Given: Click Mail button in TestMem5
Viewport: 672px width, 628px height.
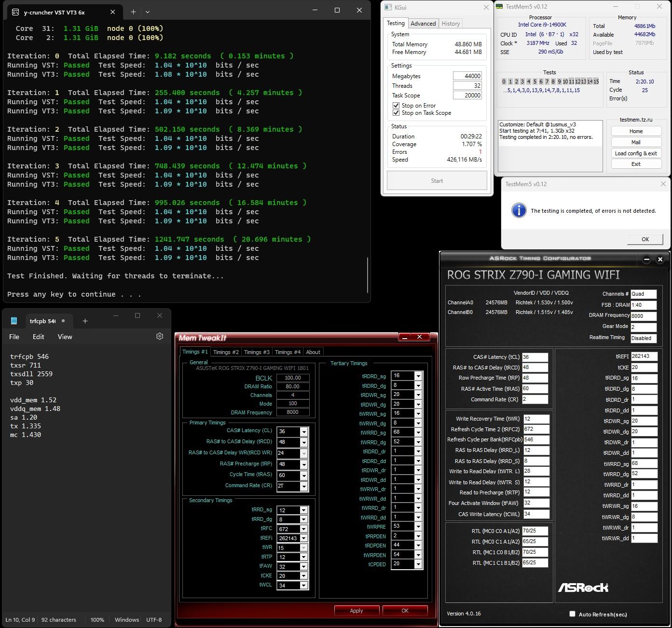Looking at the screenshot, I should click(636, 142).
